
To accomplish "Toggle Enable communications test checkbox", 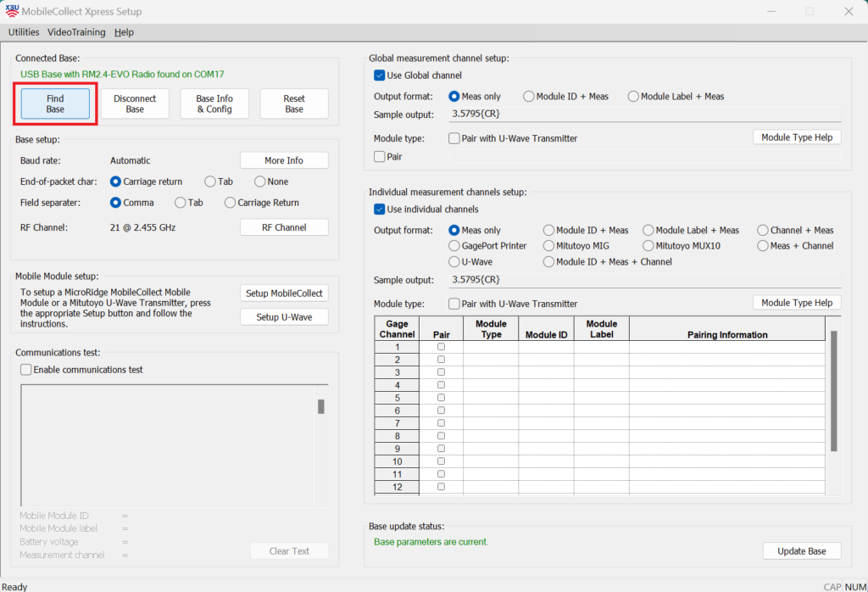I will pos(26,370).
